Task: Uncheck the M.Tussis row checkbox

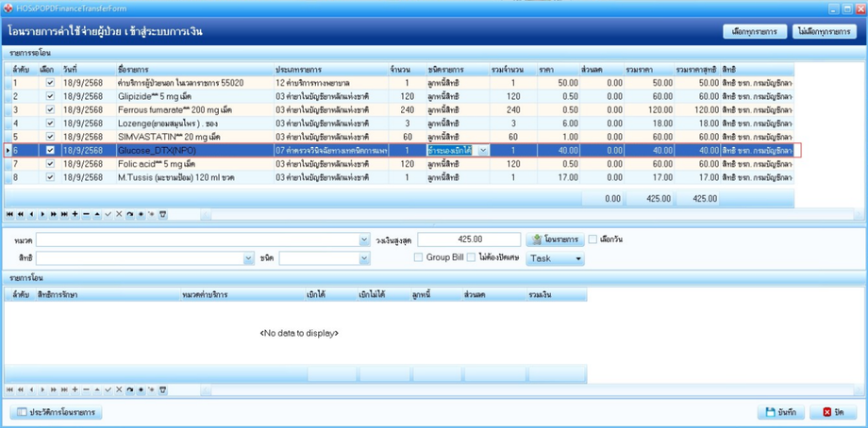Action: click(x=50, y=177)
